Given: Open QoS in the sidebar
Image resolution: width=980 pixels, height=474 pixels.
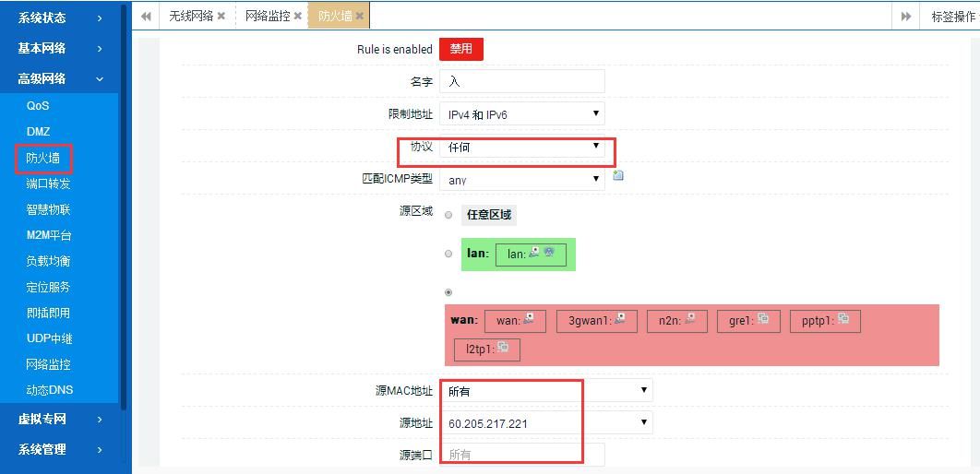Looking at the screenshot, I should tap(38, 105).
